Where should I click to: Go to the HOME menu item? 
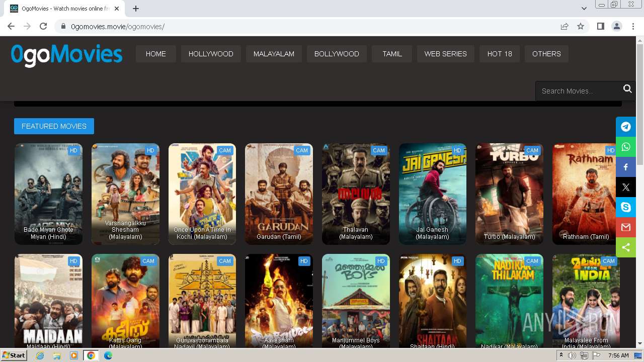(156, 54)
